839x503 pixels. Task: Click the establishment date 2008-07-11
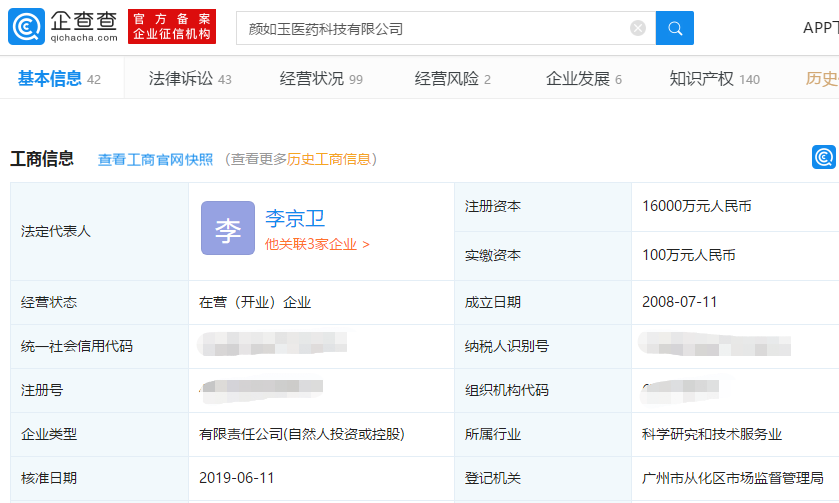pos(680,302)
